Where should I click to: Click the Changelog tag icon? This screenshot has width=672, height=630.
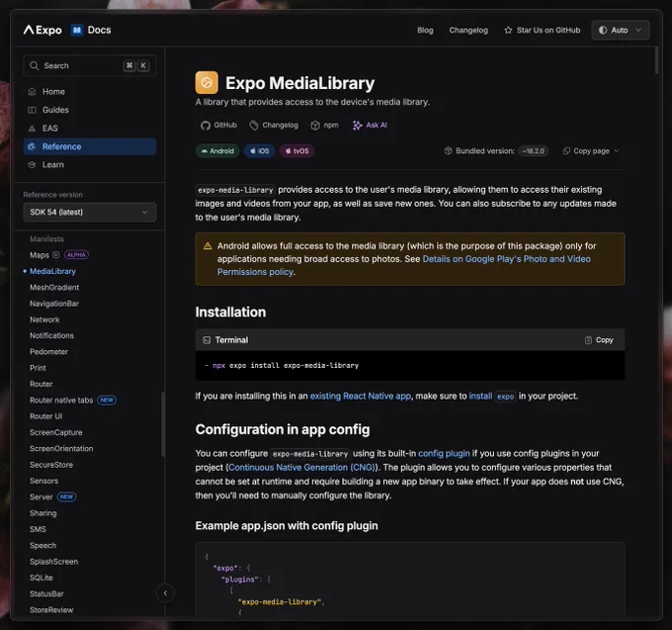coord(254,126)
